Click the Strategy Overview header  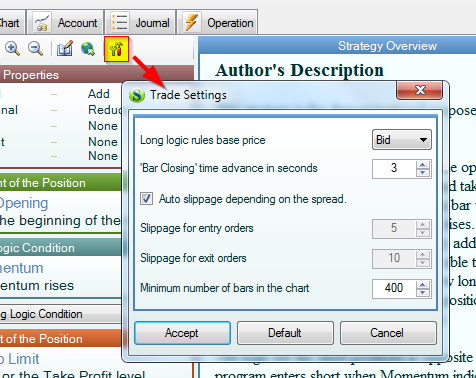click(337, 46)
